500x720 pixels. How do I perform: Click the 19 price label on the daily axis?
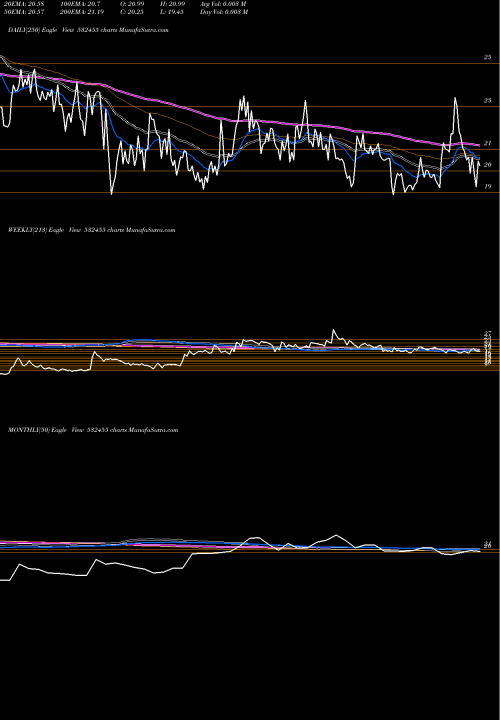tap(488, 186)
